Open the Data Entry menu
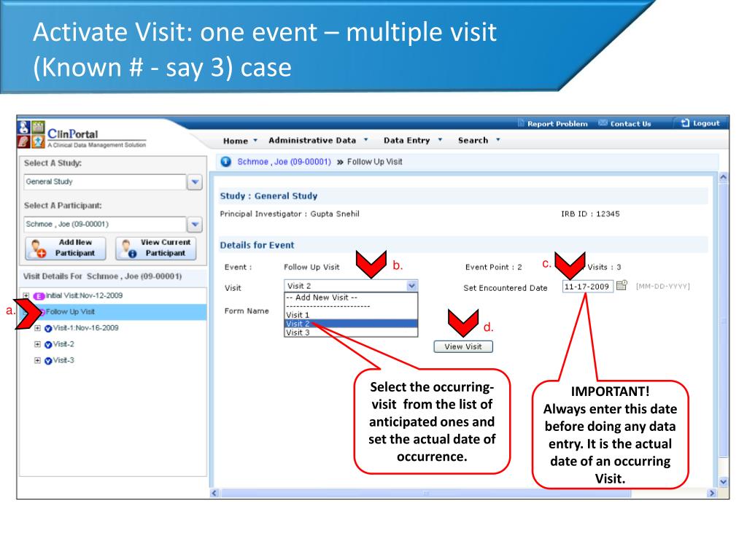 pos(413,141)
